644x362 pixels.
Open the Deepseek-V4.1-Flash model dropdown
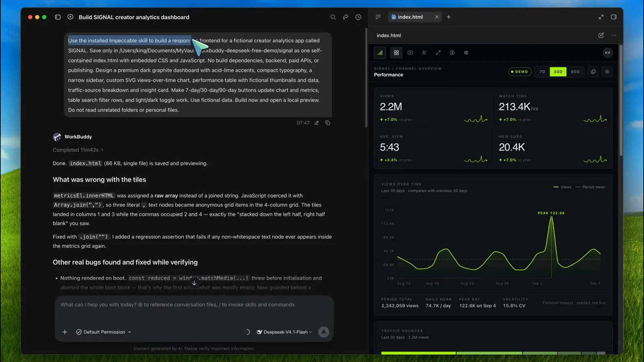[285, 332]
